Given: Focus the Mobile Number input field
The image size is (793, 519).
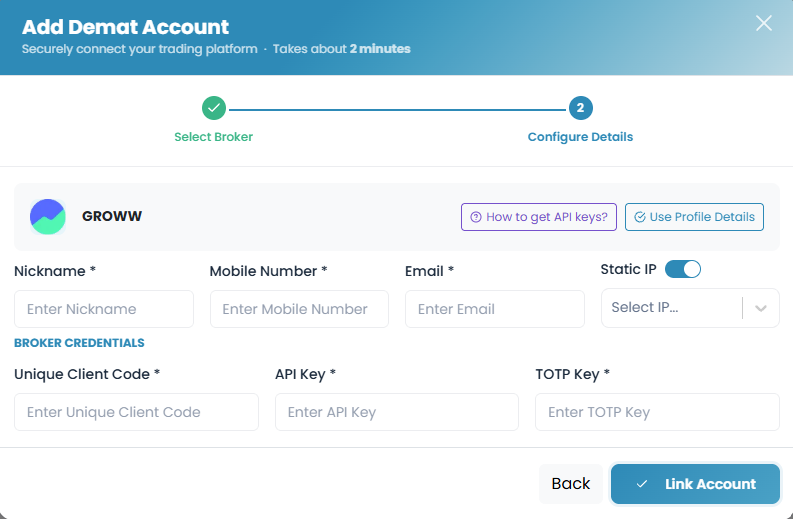Looking at the screenshot, I should point(299,309).
